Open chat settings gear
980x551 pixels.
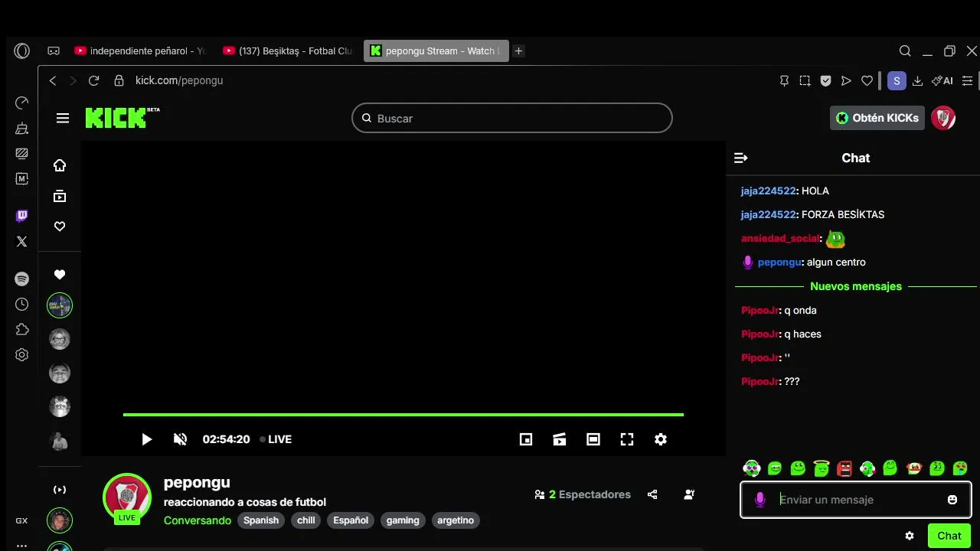[x=910, y=536]
